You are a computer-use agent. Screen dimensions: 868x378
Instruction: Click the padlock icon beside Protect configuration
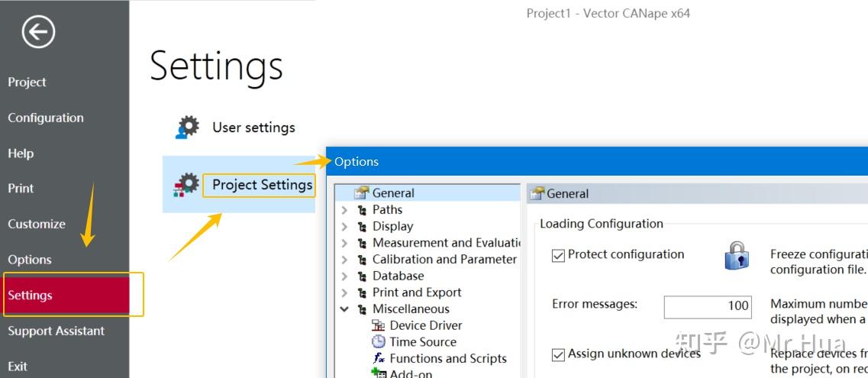coord(737,256)
